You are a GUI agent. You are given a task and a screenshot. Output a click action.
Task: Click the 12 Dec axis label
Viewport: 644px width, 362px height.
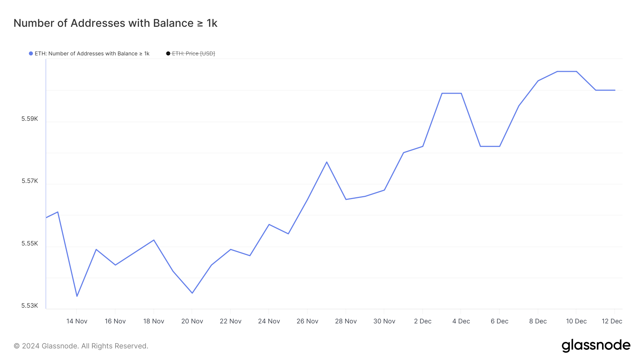(x=612, y=321)
